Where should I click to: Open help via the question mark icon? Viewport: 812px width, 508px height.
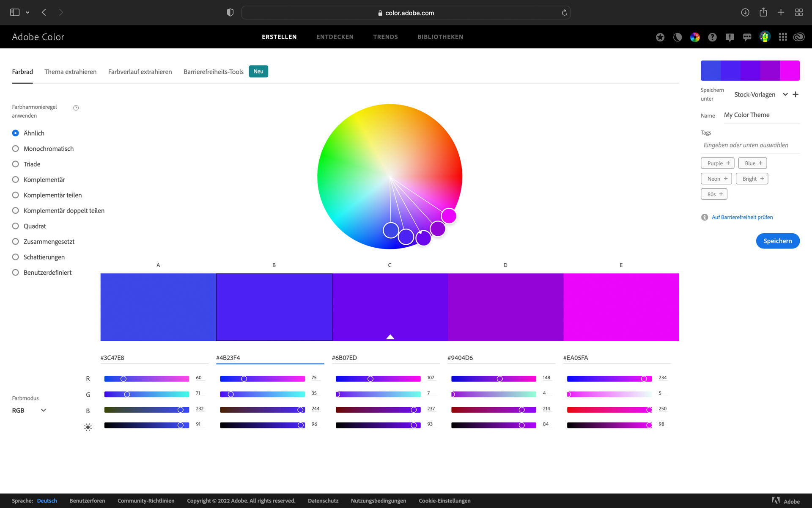[x=712, y=37]
